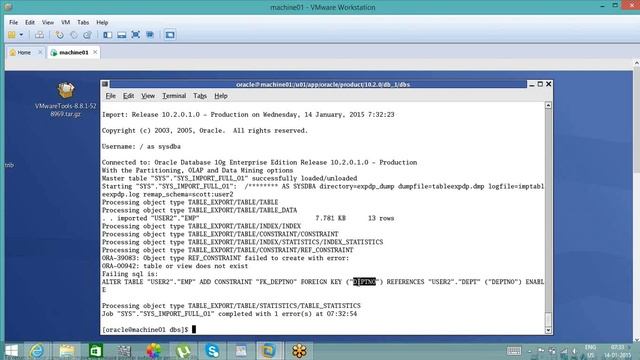
Task: Open terminal View menu
Action: [x=148, y=96]
